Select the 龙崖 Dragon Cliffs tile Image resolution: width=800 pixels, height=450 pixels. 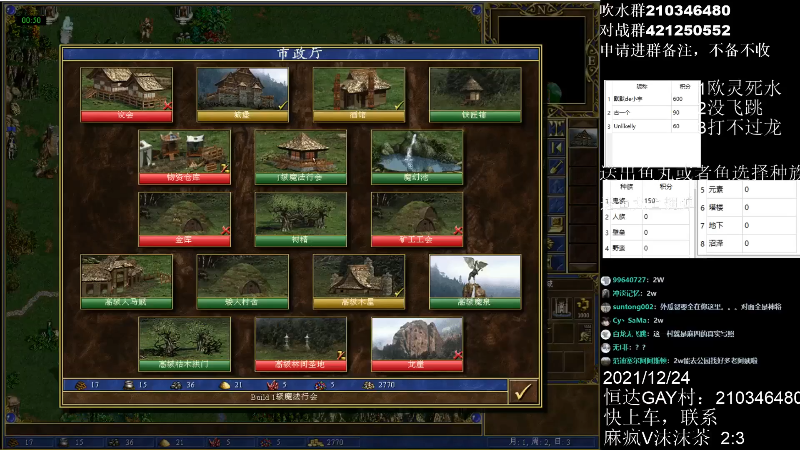(x=417, y=344)
